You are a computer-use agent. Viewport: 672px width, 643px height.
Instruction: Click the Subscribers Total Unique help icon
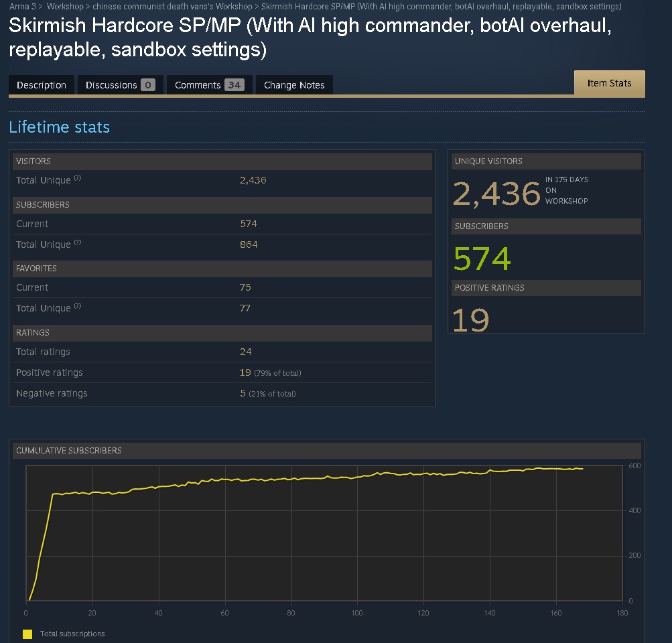[78, 242]
